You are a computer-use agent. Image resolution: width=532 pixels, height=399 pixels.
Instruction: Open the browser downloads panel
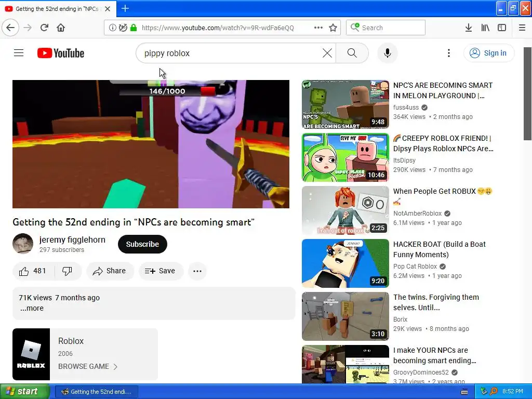[x=469, y=28]
